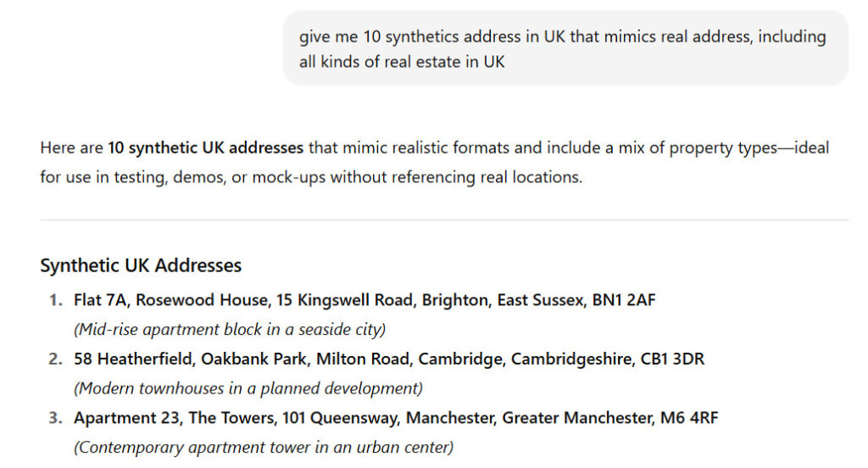Click the "Contemporary apartment tower" italic description

(263, 447)
